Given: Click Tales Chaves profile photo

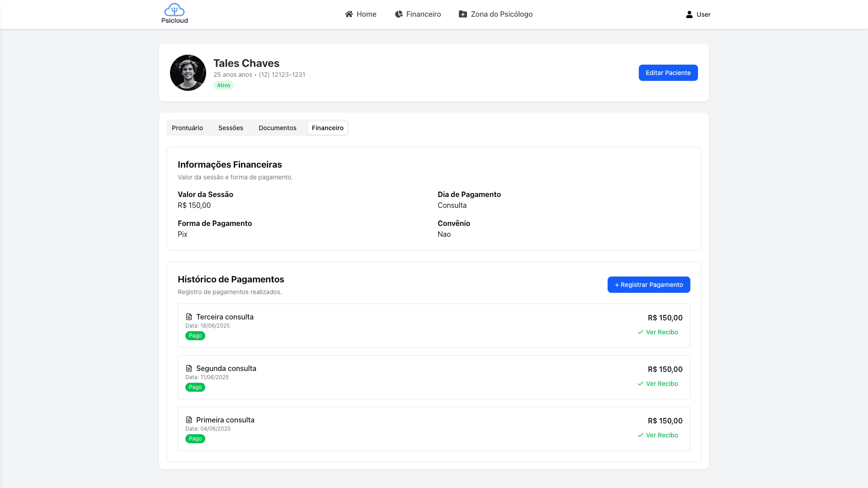Looking at the screenshot, I should [188, 73].
